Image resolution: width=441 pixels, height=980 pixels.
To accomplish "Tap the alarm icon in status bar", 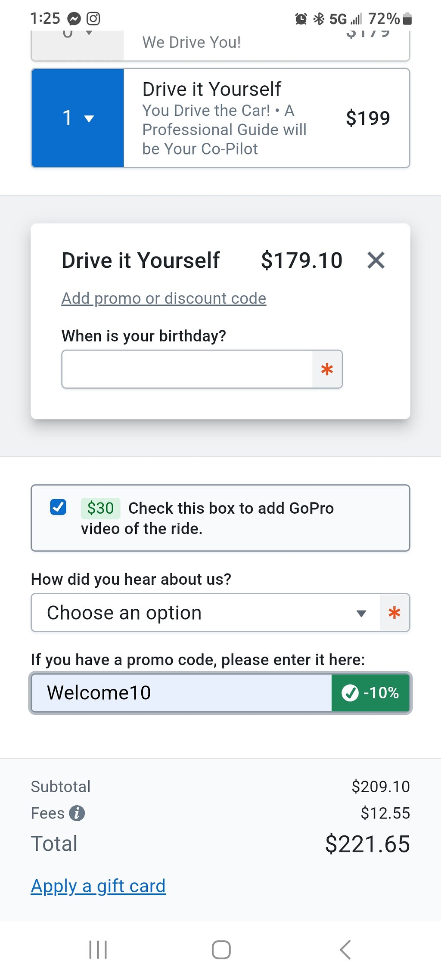I will point(301,19).
